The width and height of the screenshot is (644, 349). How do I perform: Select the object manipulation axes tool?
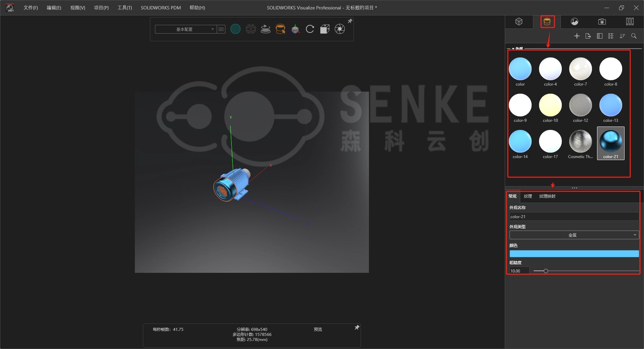pyautogui.click(x=295, y=29)
